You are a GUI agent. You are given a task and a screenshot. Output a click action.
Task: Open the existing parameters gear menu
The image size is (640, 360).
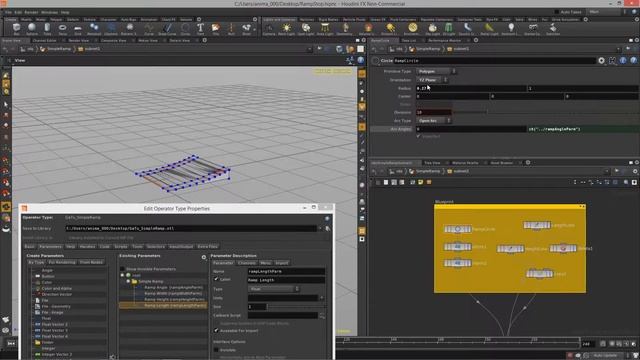(204, 257)
